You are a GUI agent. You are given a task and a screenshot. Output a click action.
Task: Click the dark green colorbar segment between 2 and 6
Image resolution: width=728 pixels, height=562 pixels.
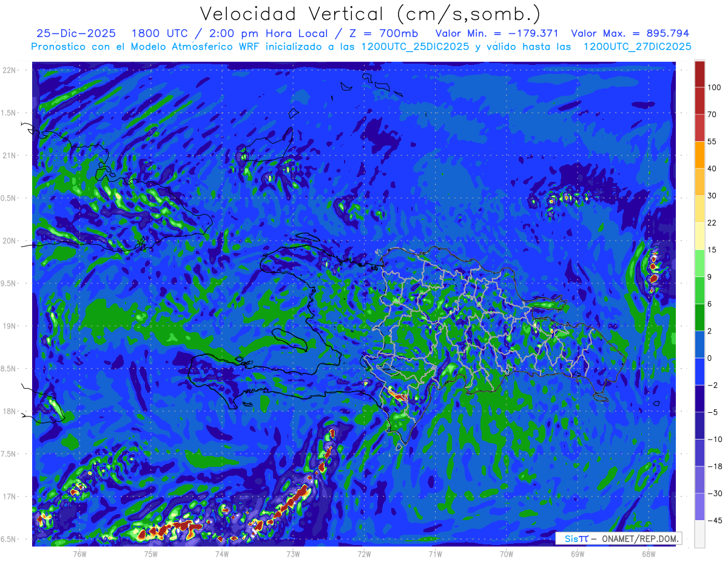pos(699,317)
